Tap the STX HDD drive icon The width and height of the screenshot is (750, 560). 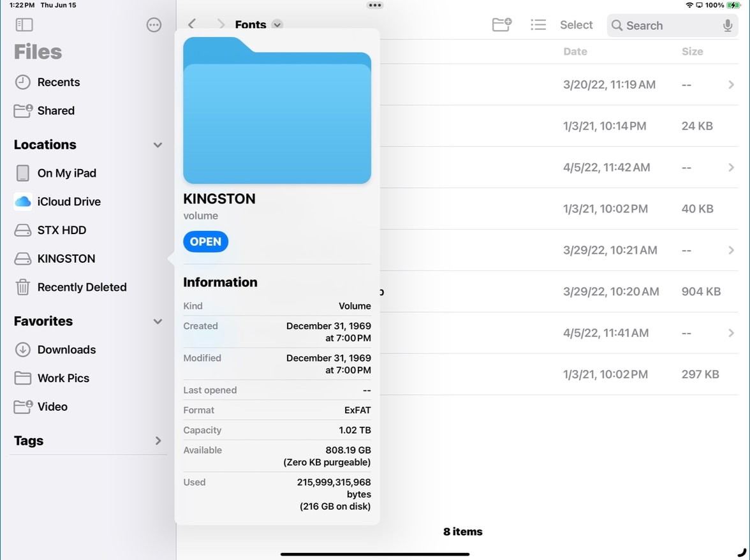pos(22,230)
